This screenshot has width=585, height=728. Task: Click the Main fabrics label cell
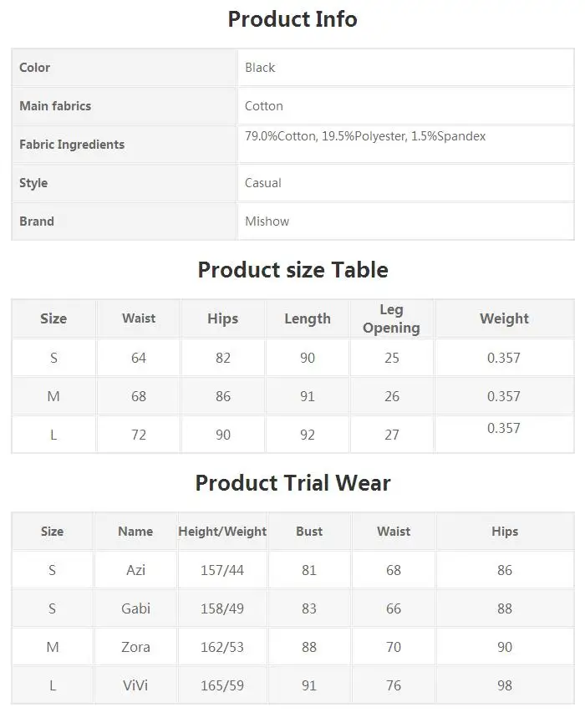pos(124,106)
